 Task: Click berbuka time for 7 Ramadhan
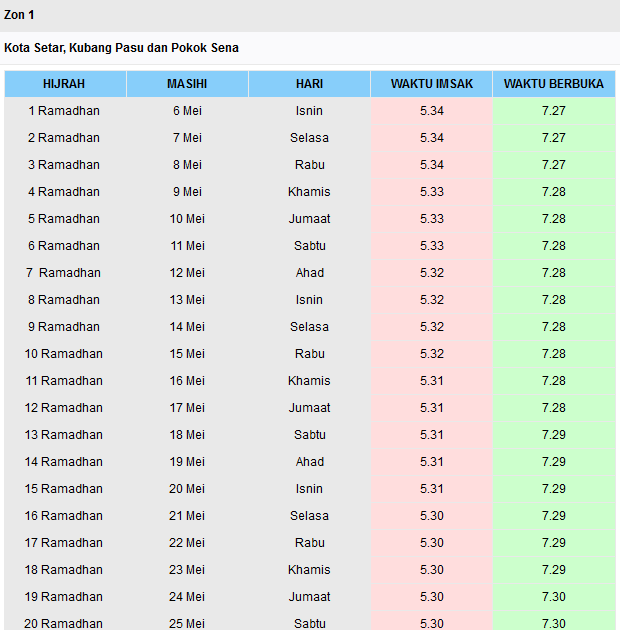click(x=554, y=273)
